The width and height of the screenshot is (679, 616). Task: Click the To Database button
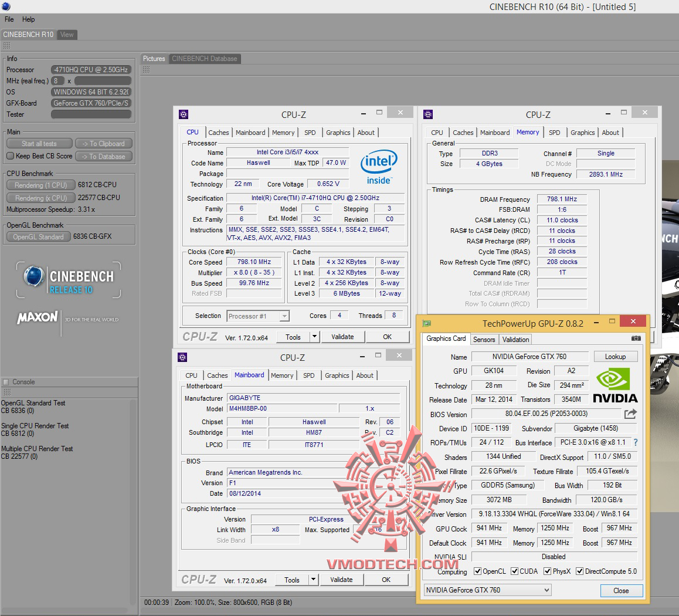[104, 157]
